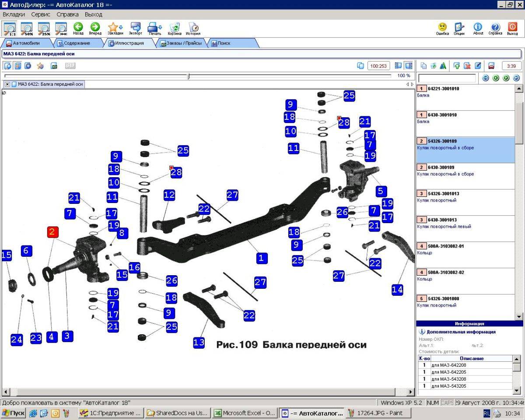Jump to last record navigation button
This screenshot has height=420, width=525.
click(x=516, y=78)
